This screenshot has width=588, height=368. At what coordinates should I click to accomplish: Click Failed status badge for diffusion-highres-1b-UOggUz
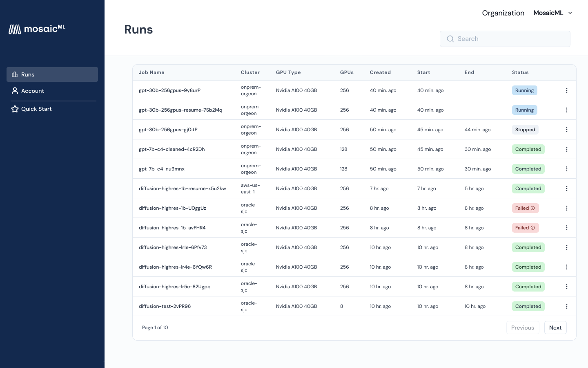point(526,208)
